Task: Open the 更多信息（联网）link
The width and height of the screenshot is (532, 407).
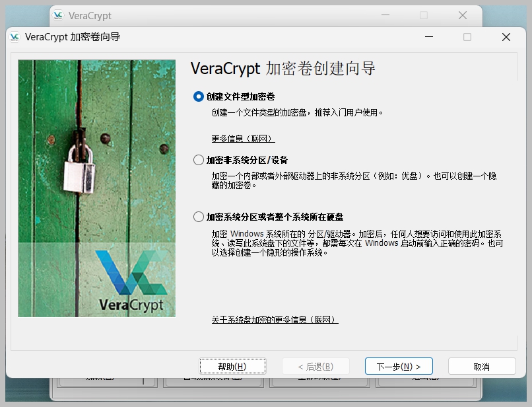Action: coord(243,139)
